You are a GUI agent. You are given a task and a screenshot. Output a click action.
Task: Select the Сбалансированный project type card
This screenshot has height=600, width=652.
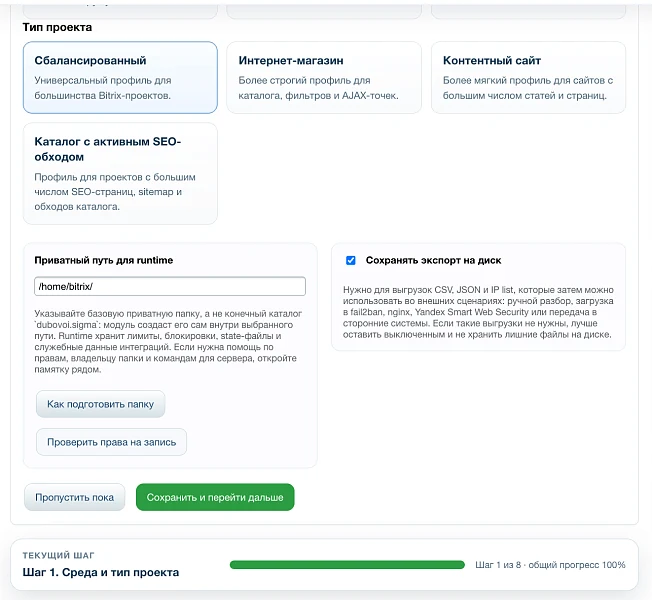(120, 77)
